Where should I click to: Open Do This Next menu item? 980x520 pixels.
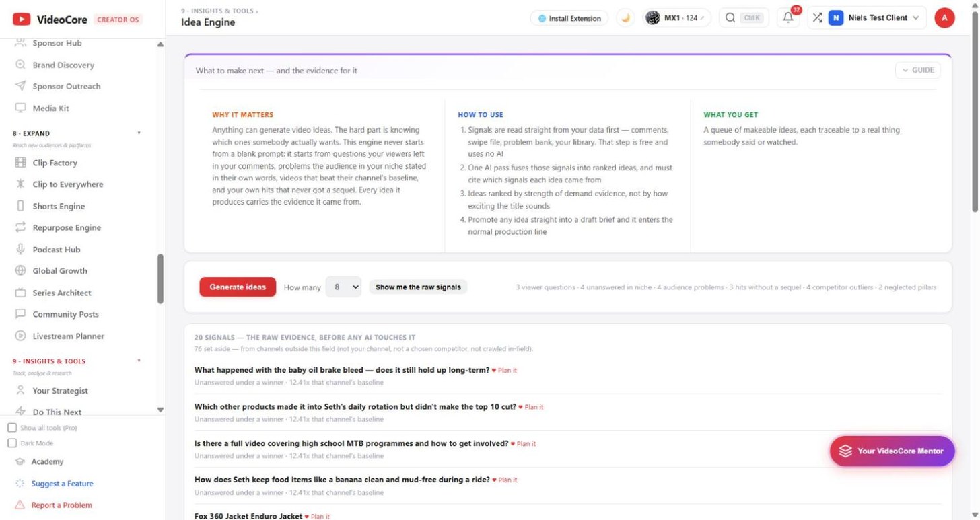tap(57, 412)
